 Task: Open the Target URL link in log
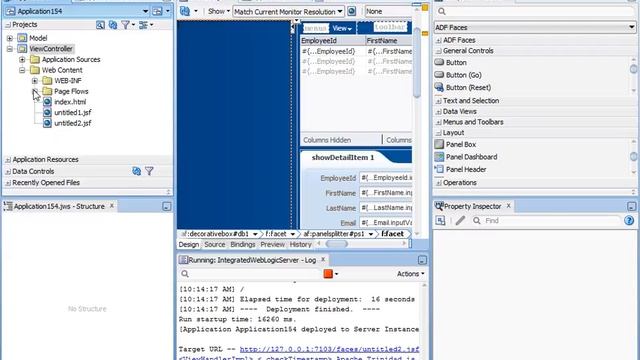click(329, 349)
